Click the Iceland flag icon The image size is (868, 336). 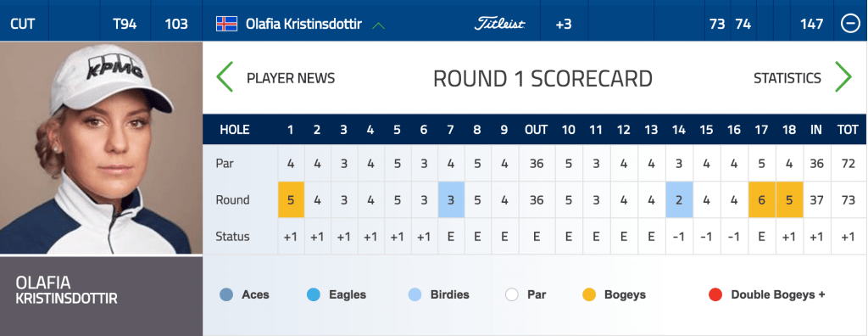[x=226, y=24]
